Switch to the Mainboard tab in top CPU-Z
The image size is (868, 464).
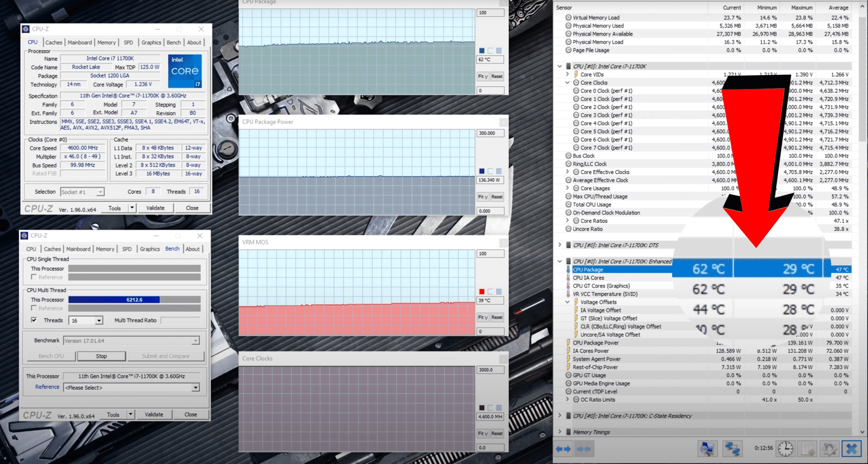(x=80, y=42)
